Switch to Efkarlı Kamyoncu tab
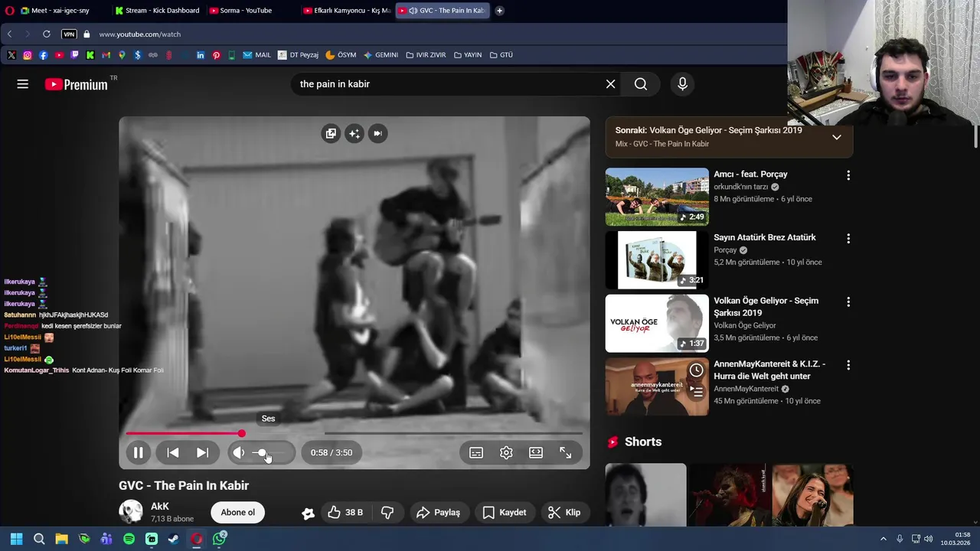 point(348,11)
